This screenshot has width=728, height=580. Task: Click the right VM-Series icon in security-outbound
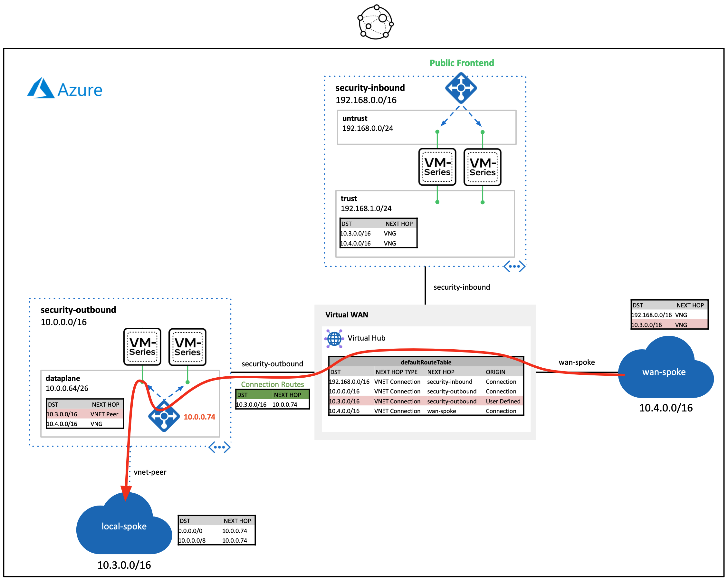pyautogui.click(x=187, y=347)
